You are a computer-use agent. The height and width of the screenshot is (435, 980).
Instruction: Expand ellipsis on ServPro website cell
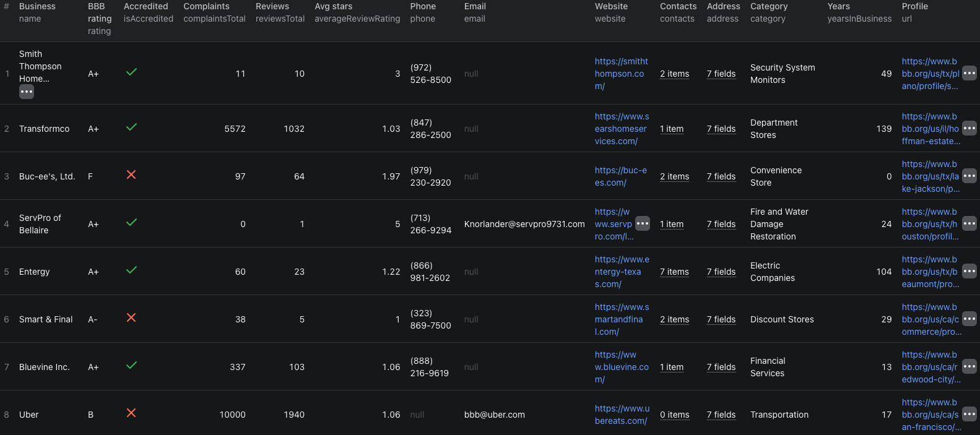(x=643, y=223)
